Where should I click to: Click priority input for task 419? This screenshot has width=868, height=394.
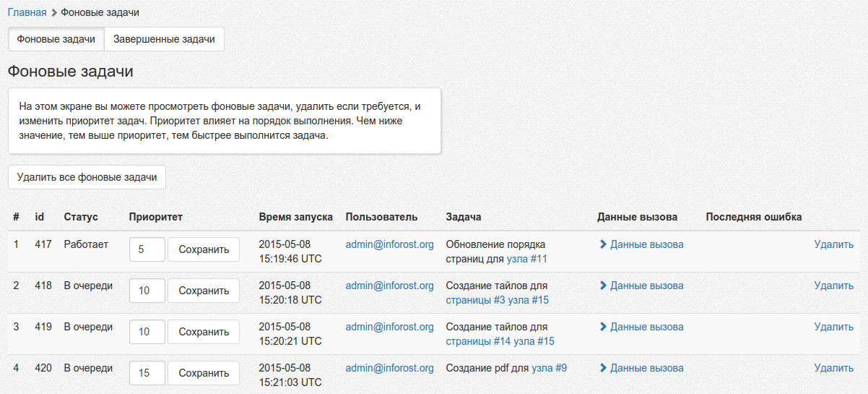(147, 332)
